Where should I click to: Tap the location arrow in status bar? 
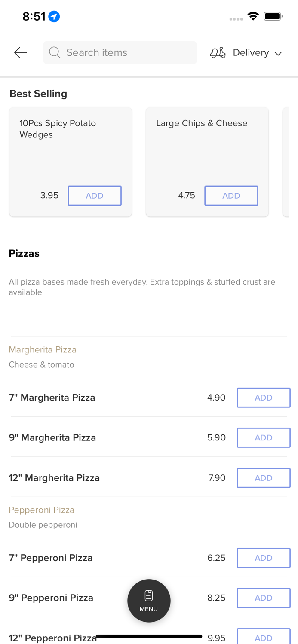tap(54, 16)
